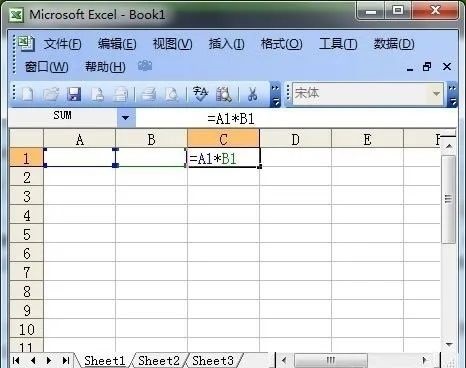Open the 文件(F) menu

(x=62, y=44)
